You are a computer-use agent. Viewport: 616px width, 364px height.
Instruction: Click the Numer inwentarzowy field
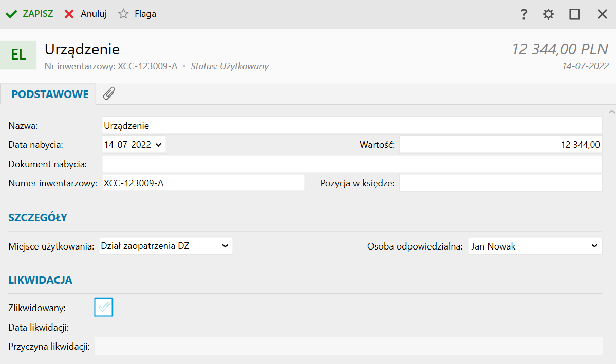click(x=203, y=183)
